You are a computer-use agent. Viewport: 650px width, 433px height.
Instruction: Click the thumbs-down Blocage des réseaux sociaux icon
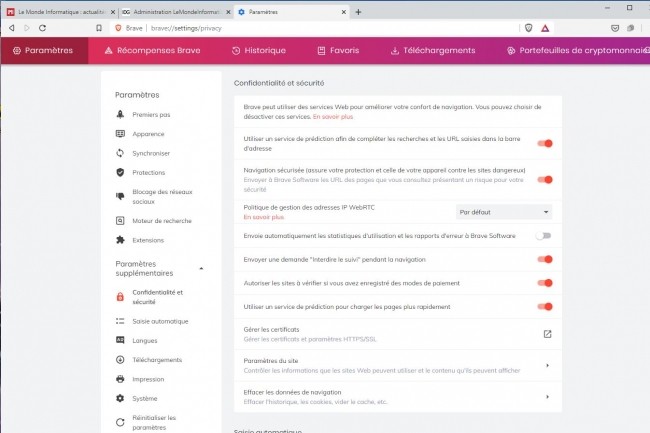click(x=120, y=196)
